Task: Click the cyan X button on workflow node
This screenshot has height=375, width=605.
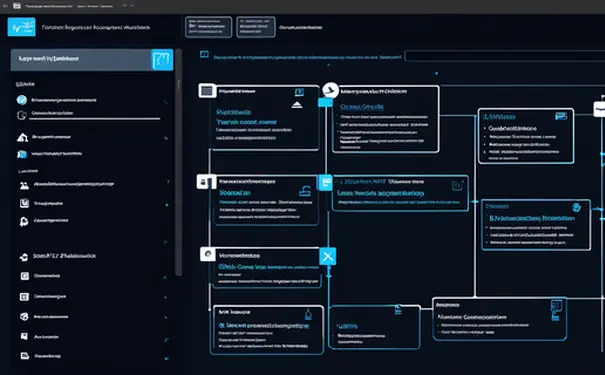Action: [x=328, y=256]
